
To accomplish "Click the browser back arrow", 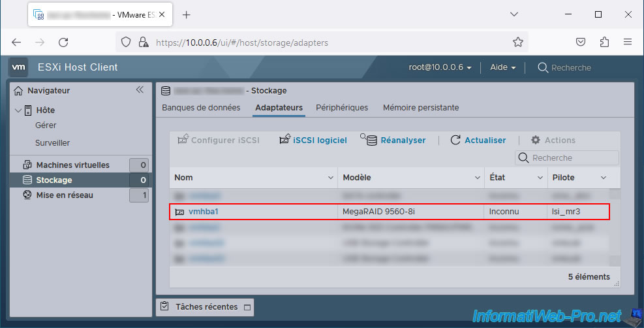I will (16, 42).
